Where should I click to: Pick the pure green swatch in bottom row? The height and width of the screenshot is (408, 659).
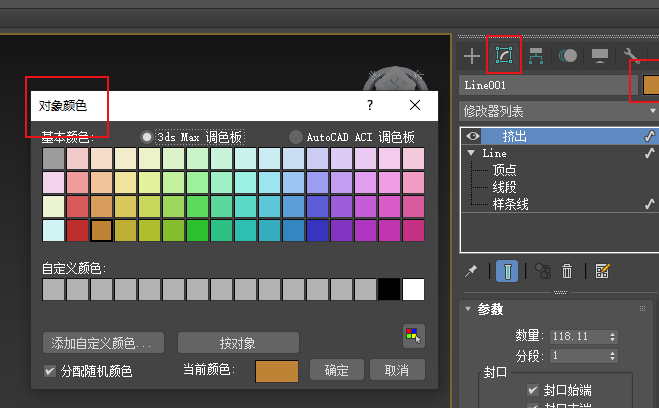[x=198, y=230]
